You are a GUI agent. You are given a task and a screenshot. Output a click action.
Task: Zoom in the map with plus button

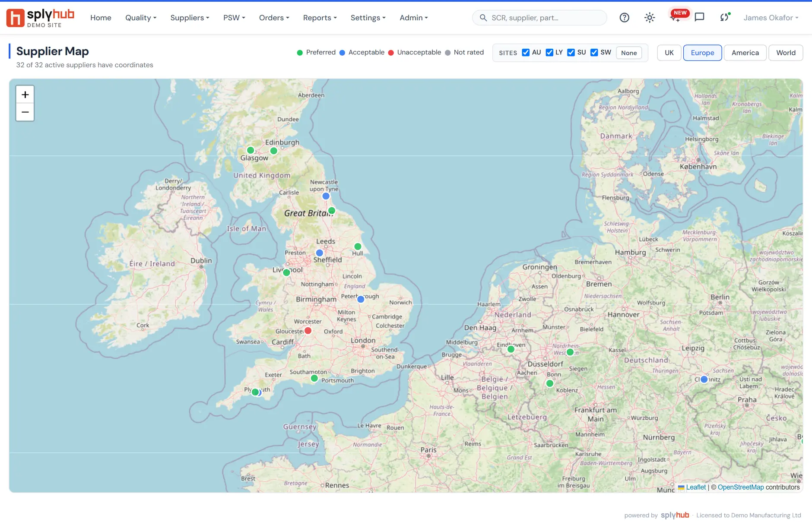25,95
